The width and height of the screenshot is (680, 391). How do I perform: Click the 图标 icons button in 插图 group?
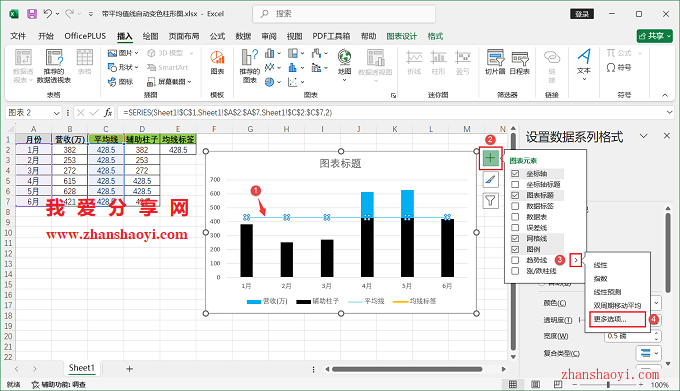[121, 81]
